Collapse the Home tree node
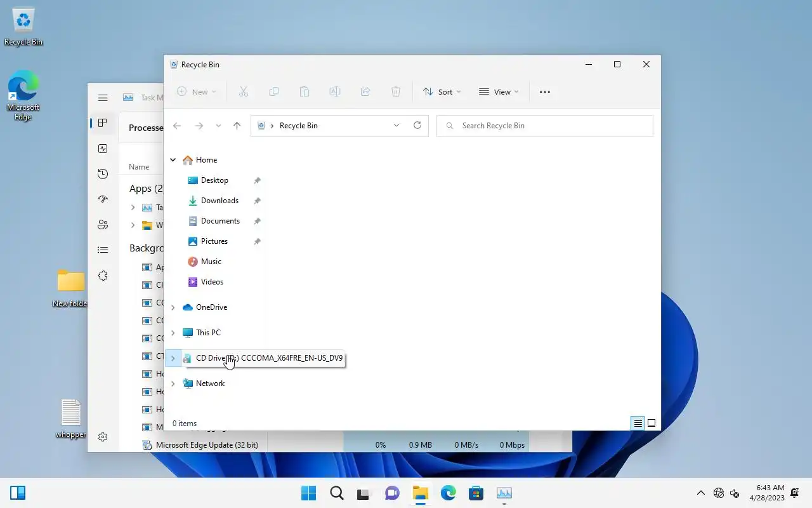Screen dimensions: 812x508 (173, 160)
